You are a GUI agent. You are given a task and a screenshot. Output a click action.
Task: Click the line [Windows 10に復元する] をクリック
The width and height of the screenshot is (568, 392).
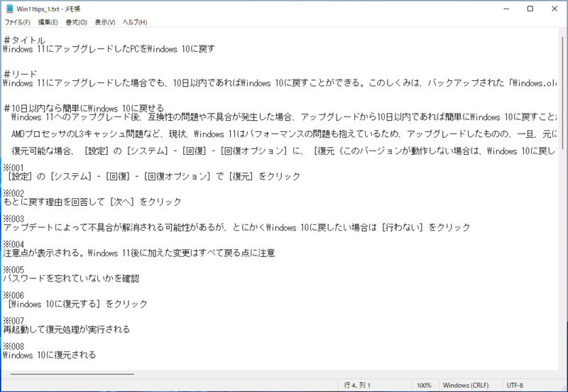click(x=77, y=304)
